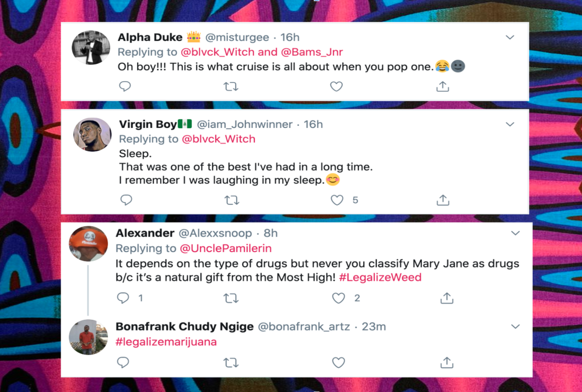This screenshot has height=392, width=582.
Task: Reply to Virgin Boy's Sleep tweet
Action: click(126, 200)
